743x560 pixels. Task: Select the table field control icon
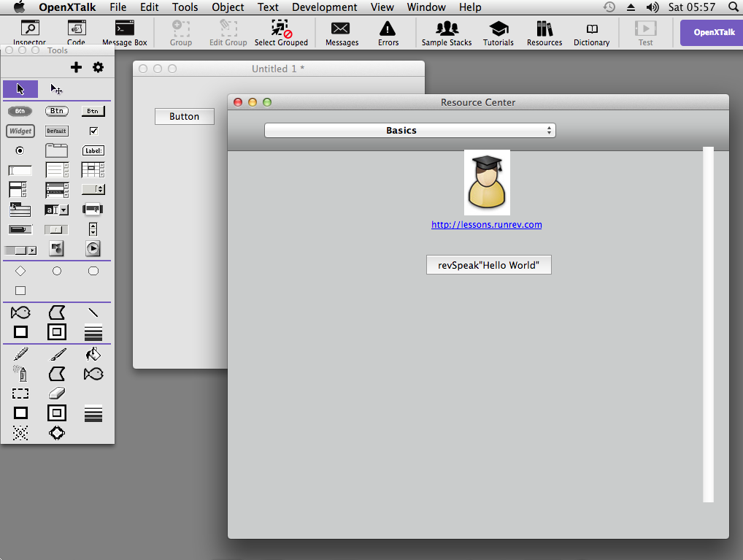pos(93,170)
